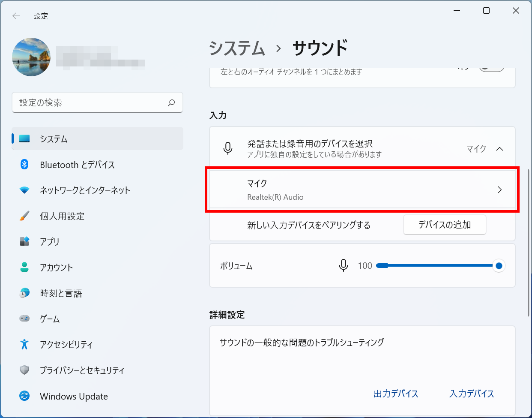Mute microphone via the ボリューム mic icon
532x418 pixels.
pyautogui.click(x=343, y=266)
